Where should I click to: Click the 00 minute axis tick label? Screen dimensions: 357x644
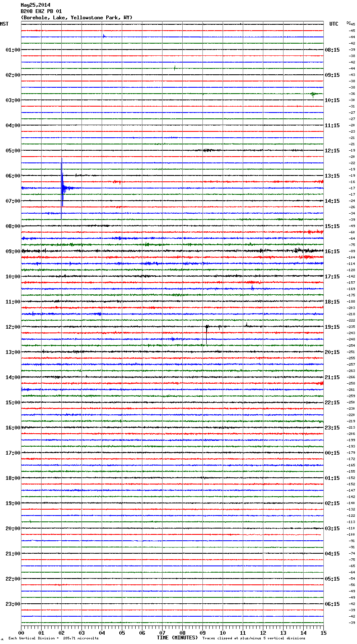[x=21, y=633]
